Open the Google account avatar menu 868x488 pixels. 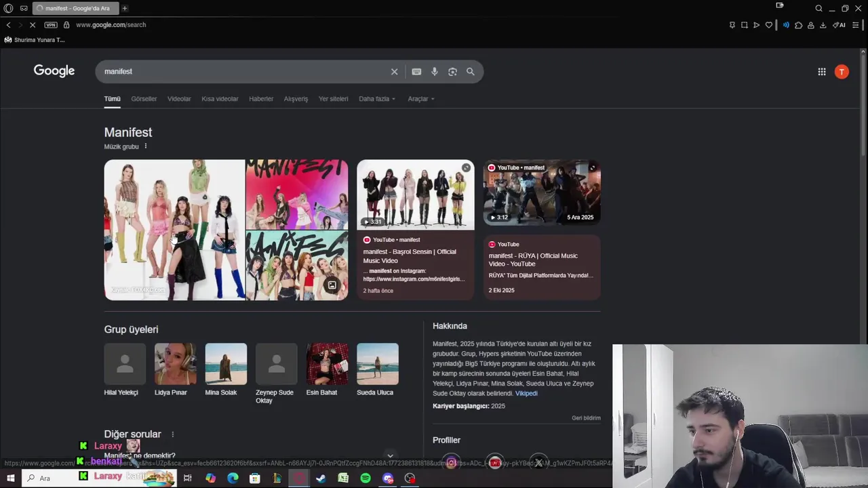842,71
